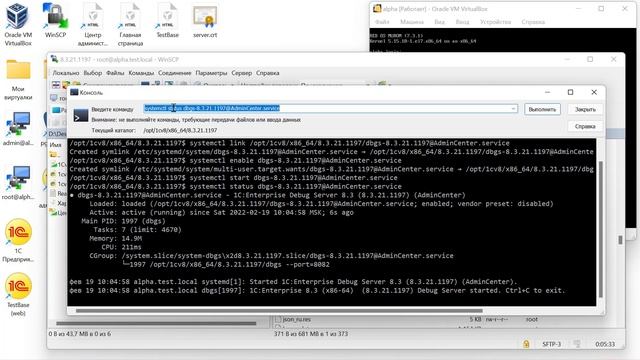Image resolution: width=640 pixels, height=360 pixels.
Task: Open the Параметры menu in WinSCP
Action: pos(211,73)
